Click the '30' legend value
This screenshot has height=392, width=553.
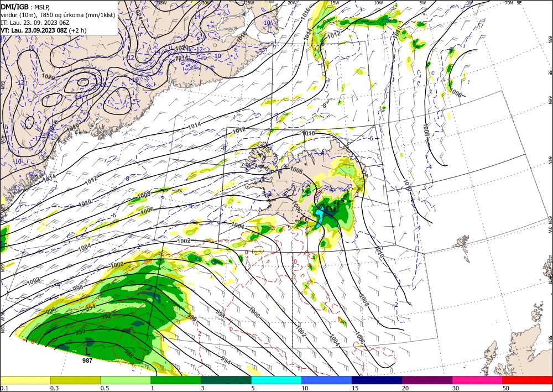(456, 388)
